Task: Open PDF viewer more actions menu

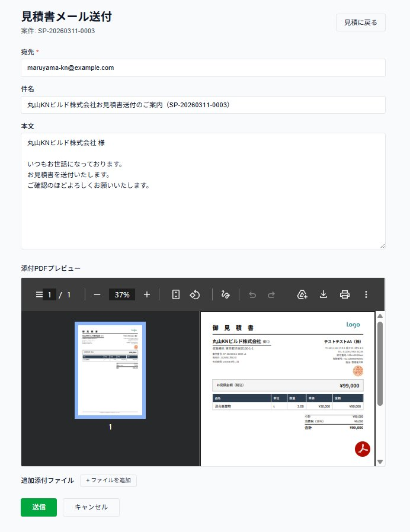Action: coord(366,294)
